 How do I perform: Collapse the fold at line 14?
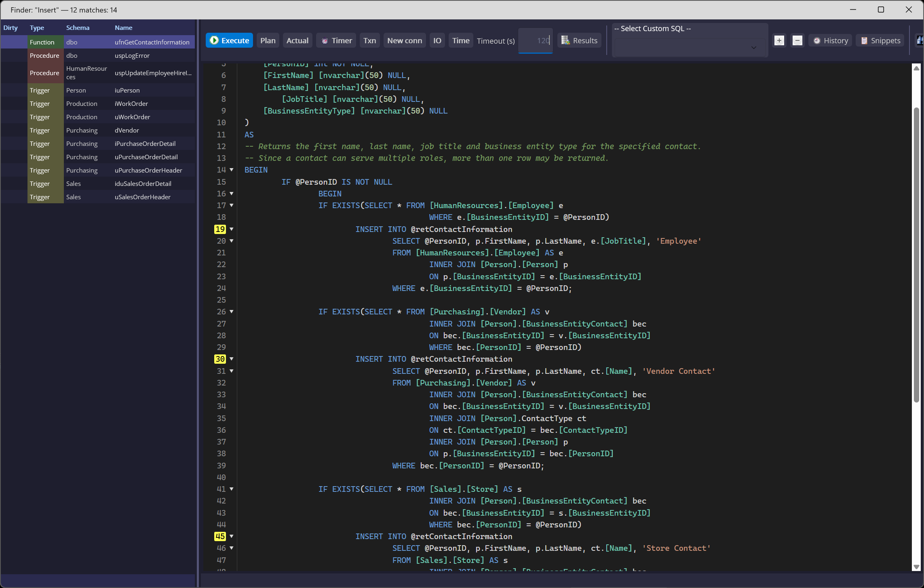(x=232, y=170)
